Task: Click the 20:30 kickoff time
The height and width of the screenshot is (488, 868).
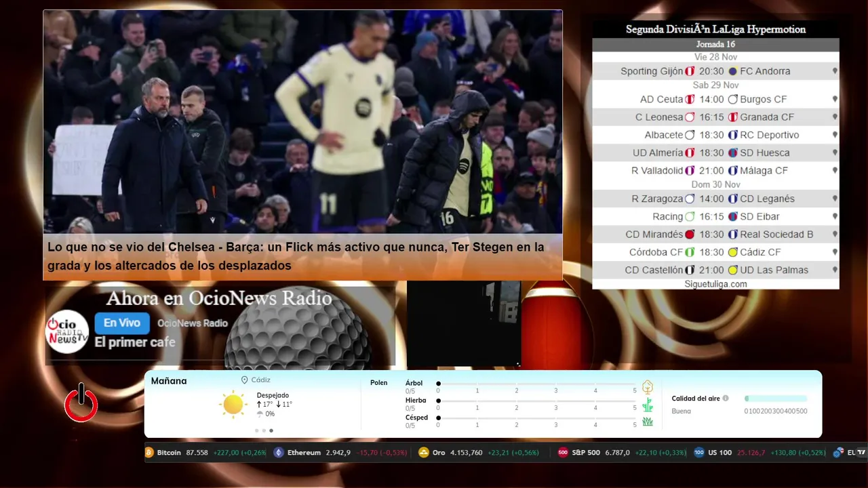Action: pyautogui.click(x=711, y=71)
